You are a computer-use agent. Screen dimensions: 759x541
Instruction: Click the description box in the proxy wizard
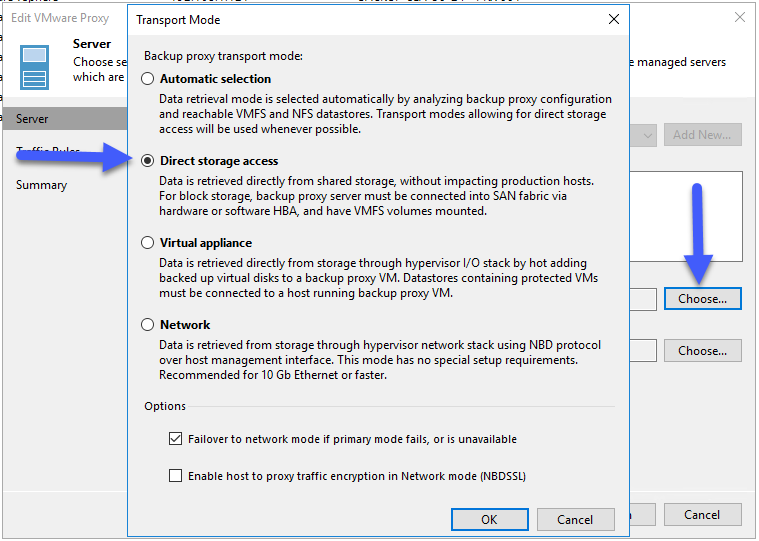686,216
